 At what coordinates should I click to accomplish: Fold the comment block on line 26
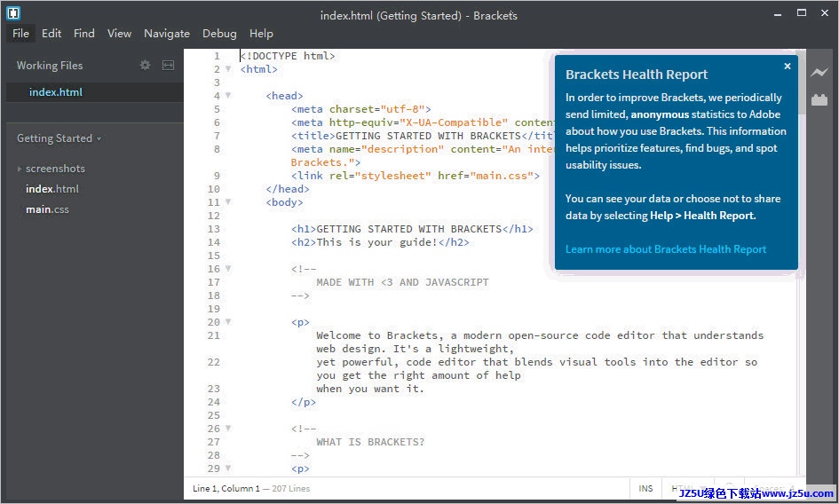(x=228, y=429)
